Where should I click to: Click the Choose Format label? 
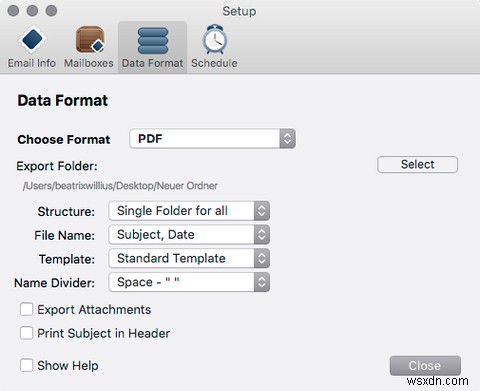point(64,139)
